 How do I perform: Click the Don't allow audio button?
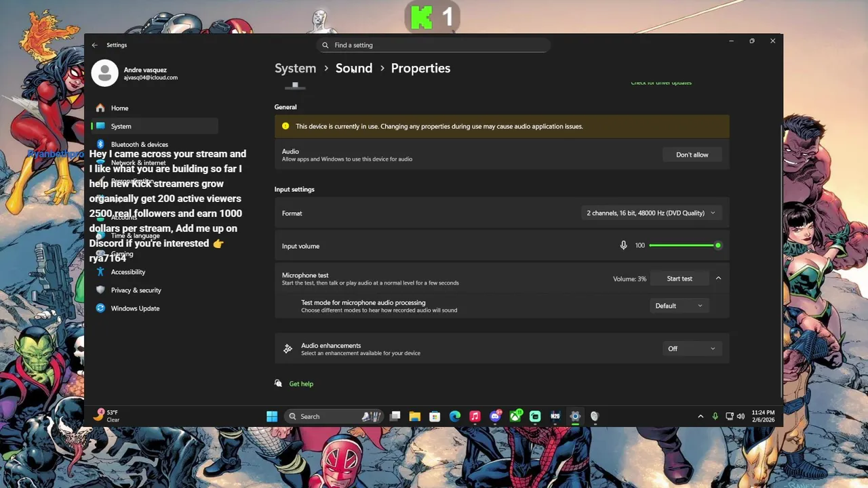tap(692, 155)
